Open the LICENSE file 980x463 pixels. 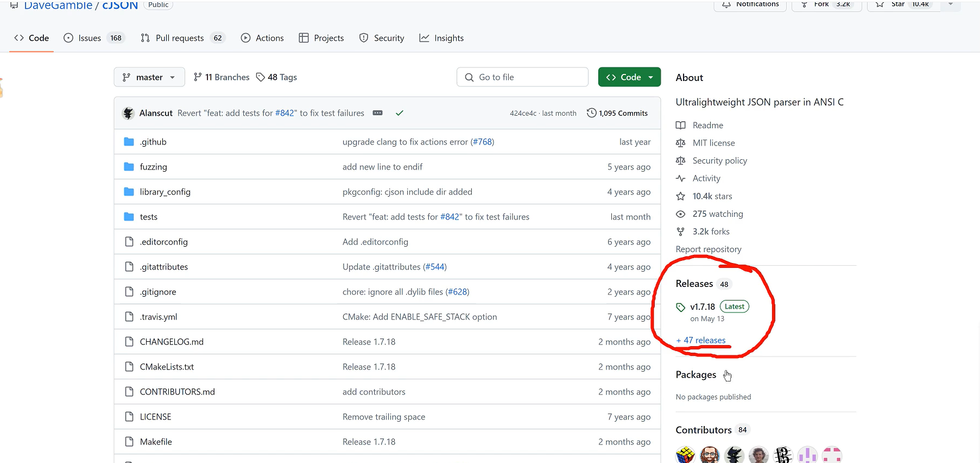point(155,417)
